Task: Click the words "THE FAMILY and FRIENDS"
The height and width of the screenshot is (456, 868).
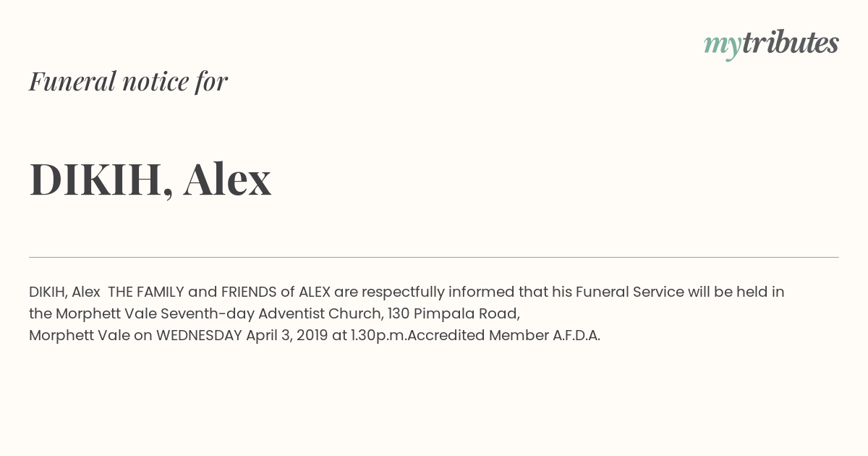Action: [192, 292]
